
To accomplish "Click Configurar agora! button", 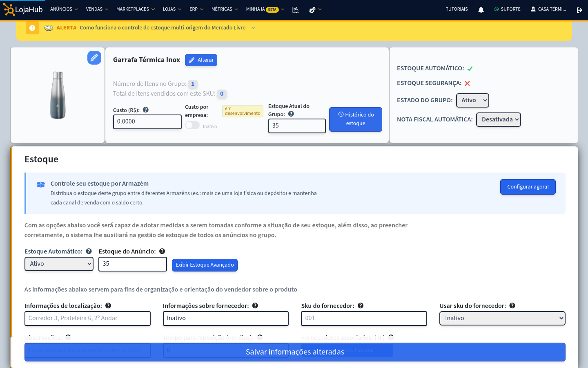I will coord(528,187).
